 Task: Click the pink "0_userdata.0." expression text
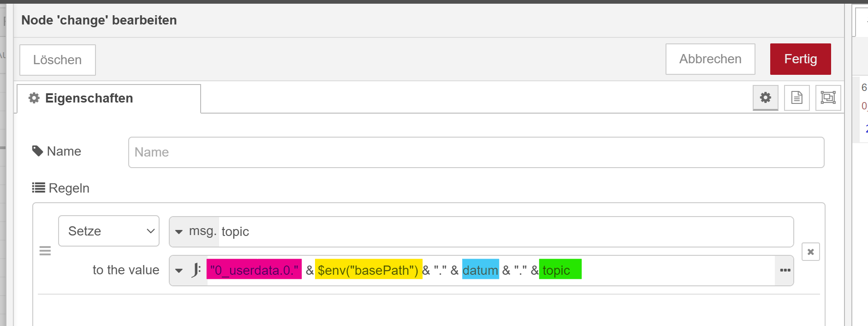[x=254, y=270]
